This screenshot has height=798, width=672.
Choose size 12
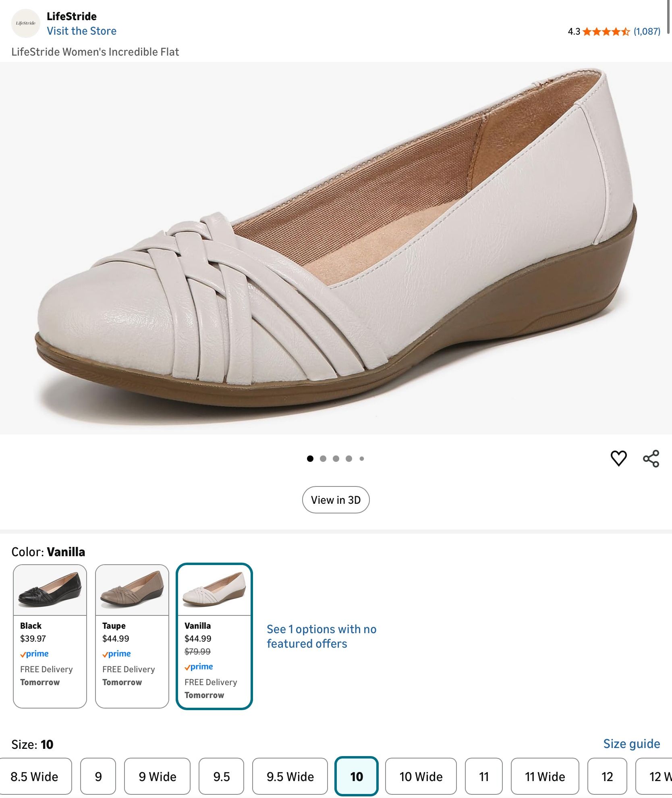607,776
